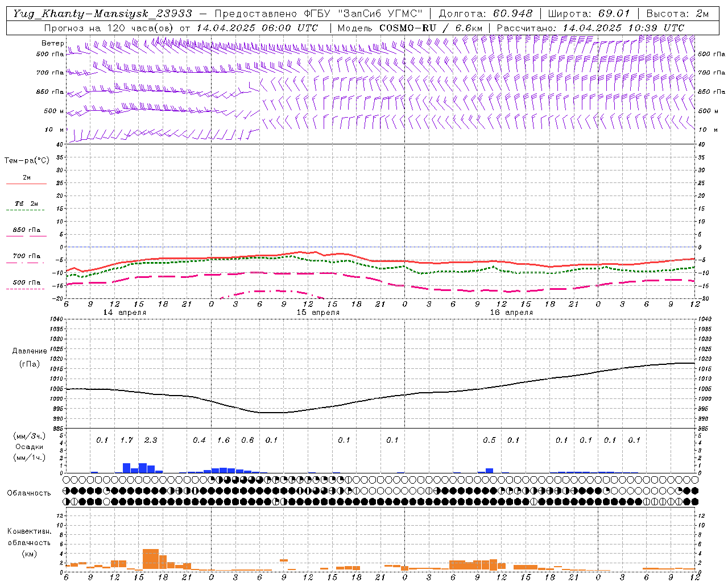This screenshot has width=728, height=582.
Task: Click the Высота: 2м value
Action: tap(677, 14)
